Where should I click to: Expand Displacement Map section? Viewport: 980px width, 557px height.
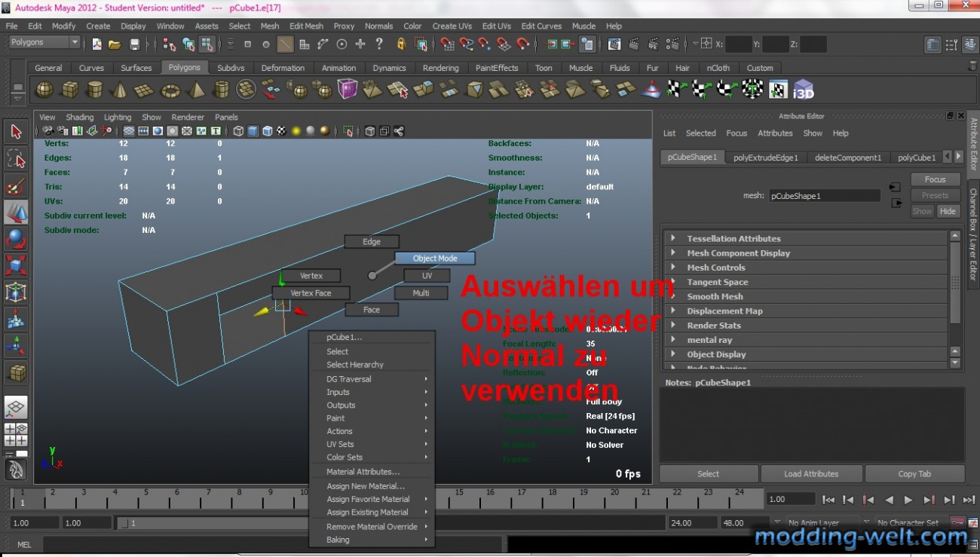pos(804,311)
